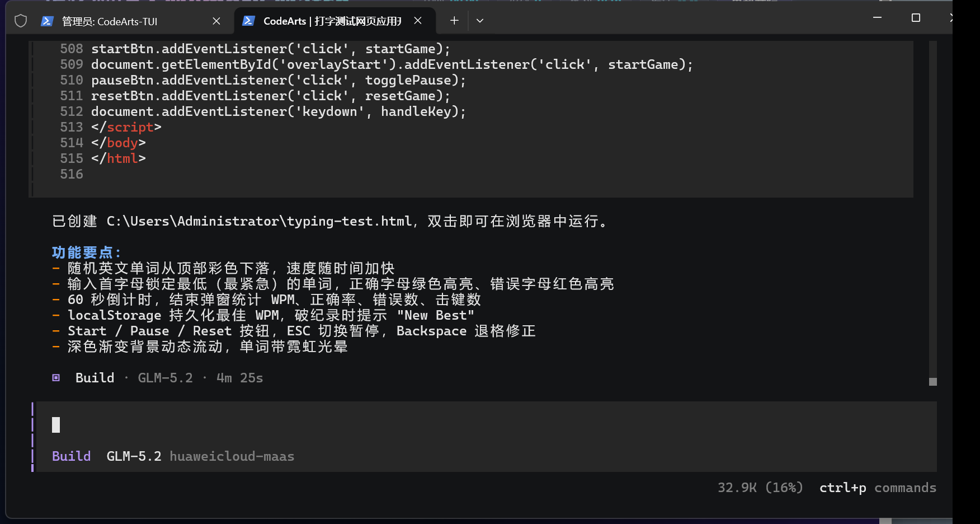Click the 功能要点: heading
Screen dimensions: 980x524
coord(86,252)
